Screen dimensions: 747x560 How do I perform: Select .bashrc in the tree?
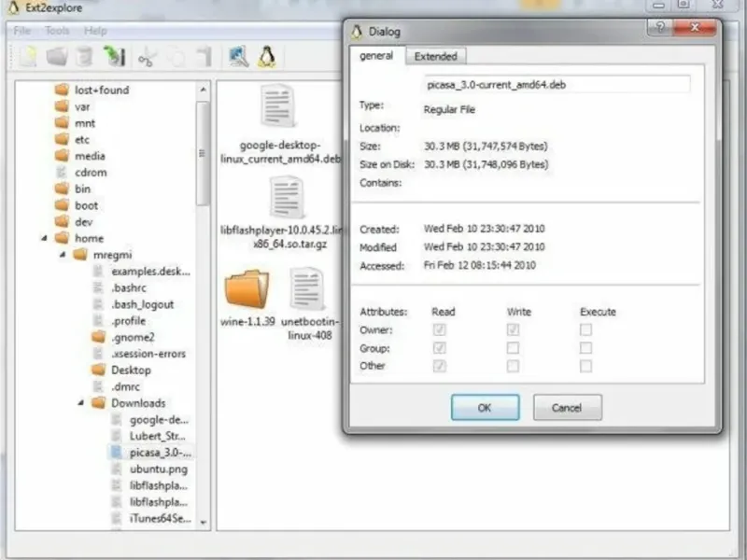(x=129, y=287)
